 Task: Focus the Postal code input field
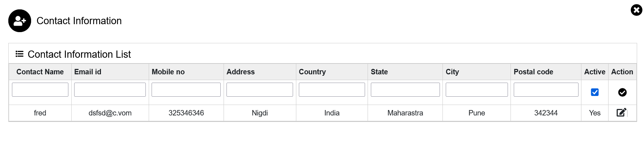[x=546, y=89]
